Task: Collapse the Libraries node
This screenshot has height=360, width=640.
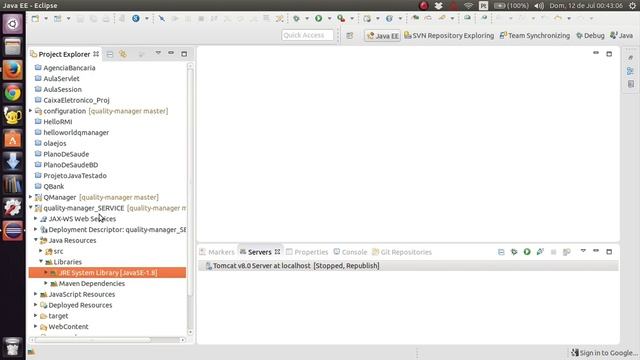Action: point(41,262)
